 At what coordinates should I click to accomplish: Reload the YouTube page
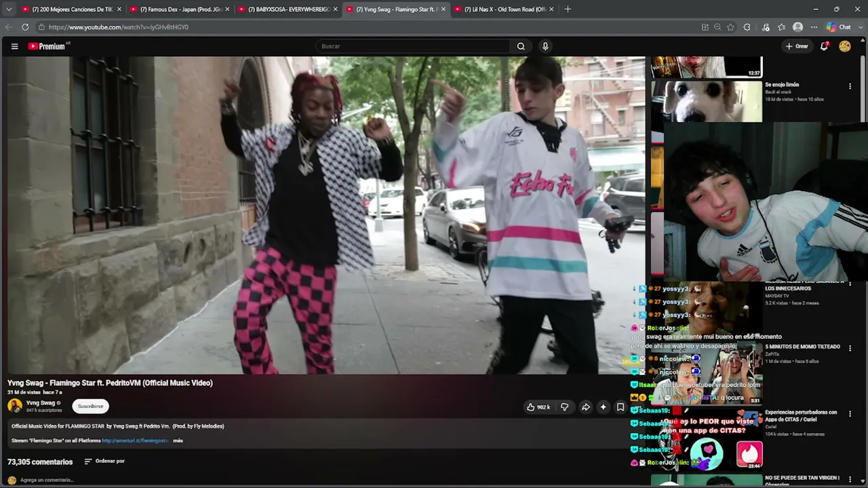(x=25, y=27)
